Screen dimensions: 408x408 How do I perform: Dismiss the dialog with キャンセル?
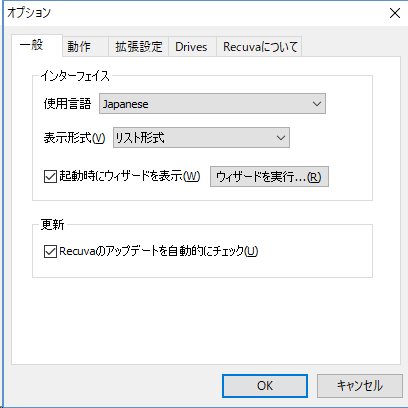pyautogui.click(x=360, y=386)
